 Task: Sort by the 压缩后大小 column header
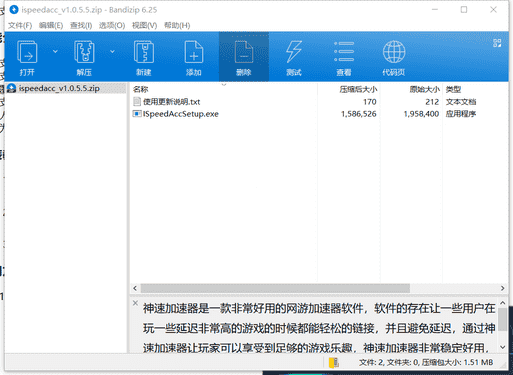[x=358, y=89]
